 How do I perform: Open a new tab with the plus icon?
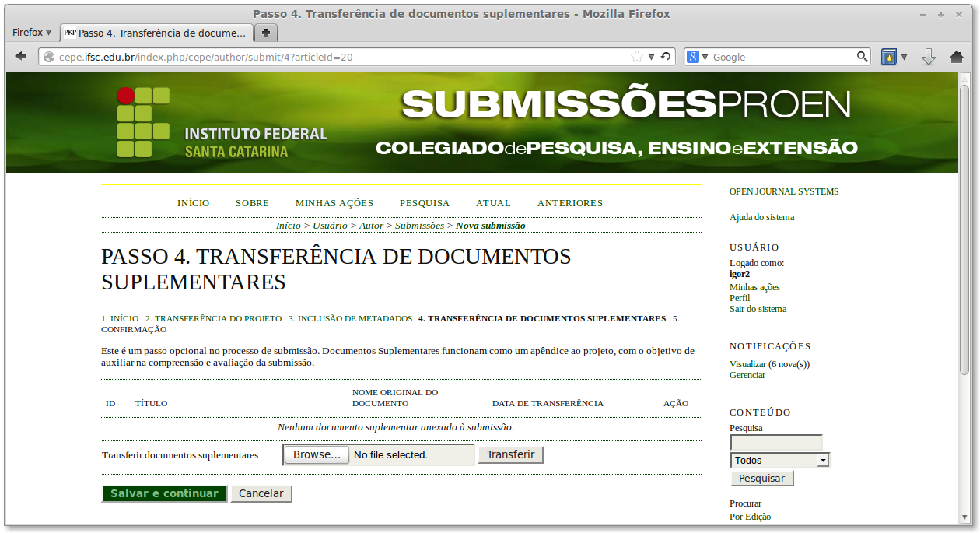(x=265, y=33)
